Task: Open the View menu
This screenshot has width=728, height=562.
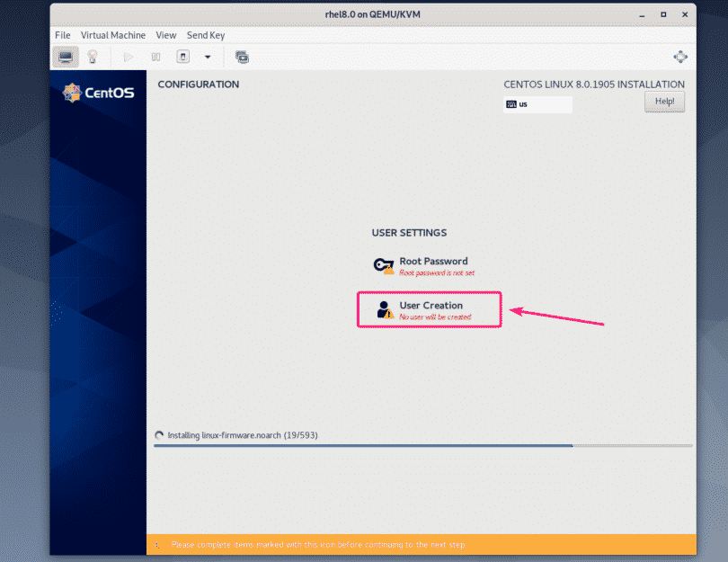Action: 166,35
